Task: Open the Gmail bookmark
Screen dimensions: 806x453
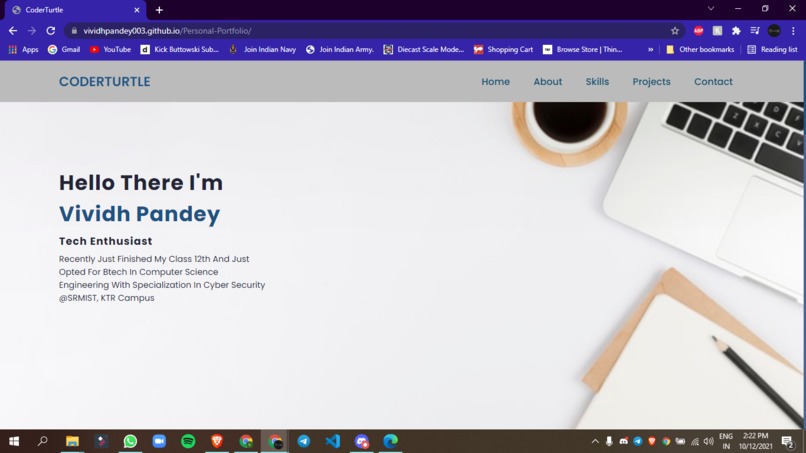Action: click(64, 49)
